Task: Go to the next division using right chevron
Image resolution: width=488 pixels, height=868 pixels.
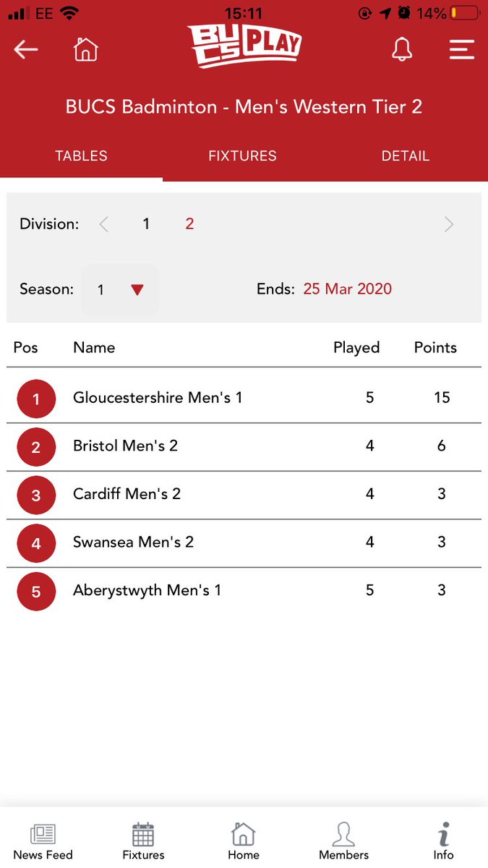Action: [449, 224]
